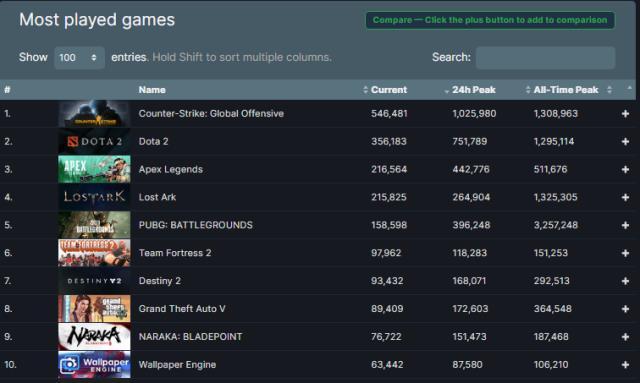The height and width of the screenshot is (383, 640).
Task: Open the Dota 2 name link
Action: pos(153,141)
